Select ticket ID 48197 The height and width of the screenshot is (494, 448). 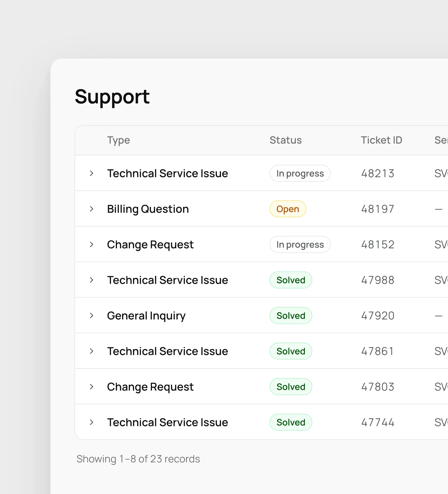coord(378,209)
